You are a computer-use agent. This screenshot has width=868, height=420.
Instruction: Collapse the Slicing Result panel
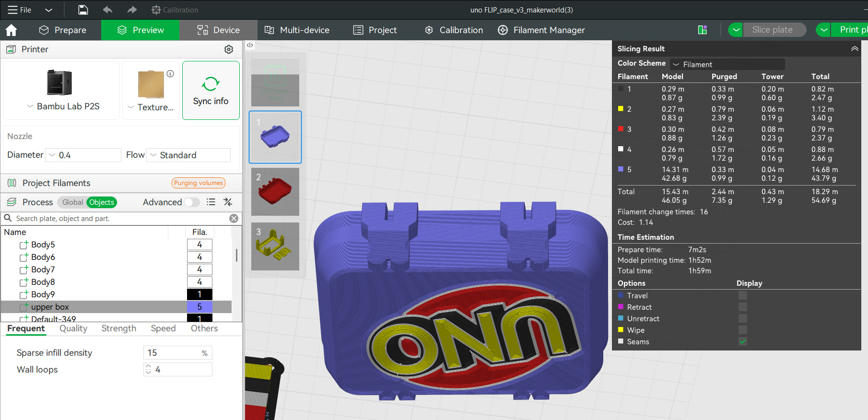click(x=855, y=48)
